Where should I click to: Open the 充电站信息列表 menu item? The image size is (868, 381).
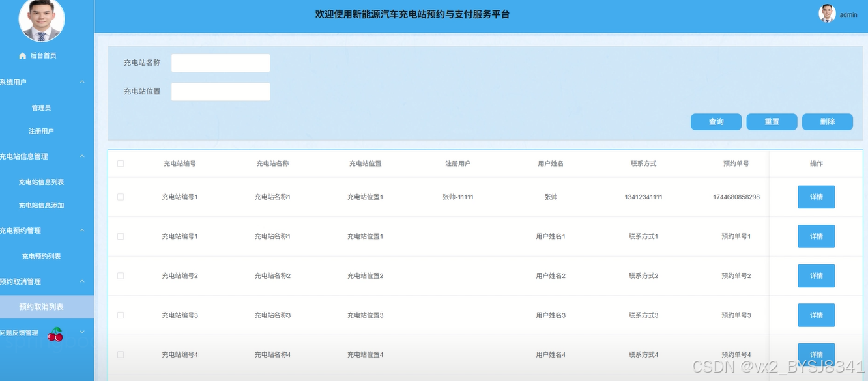(x=41, y=182)
